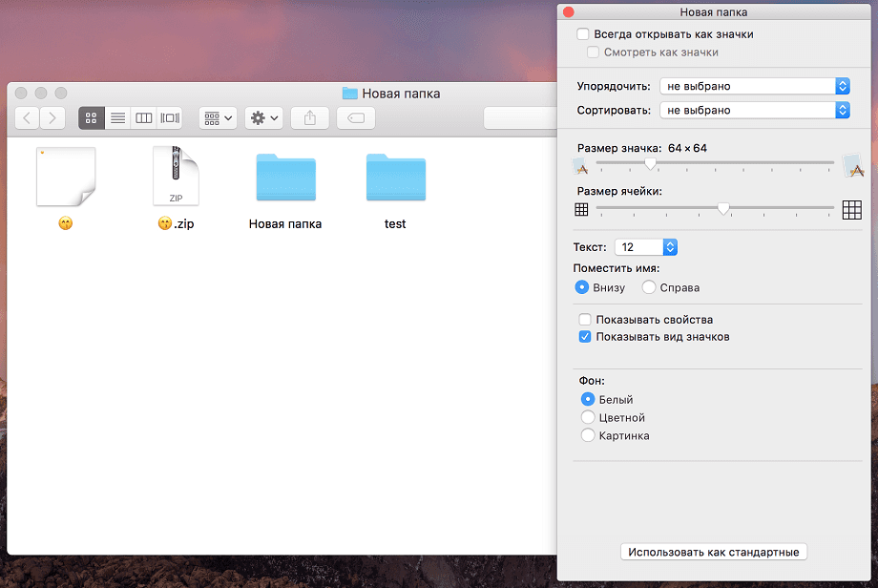Disable Показывать вид значков checkbox

585,337
